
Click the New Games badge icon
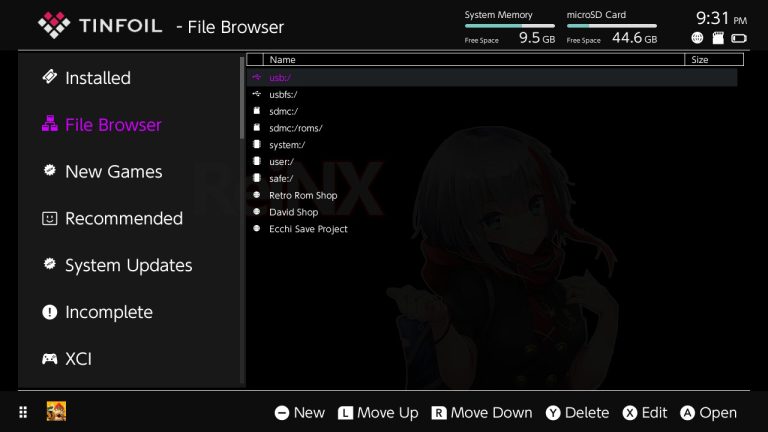(x=49, y=171)
